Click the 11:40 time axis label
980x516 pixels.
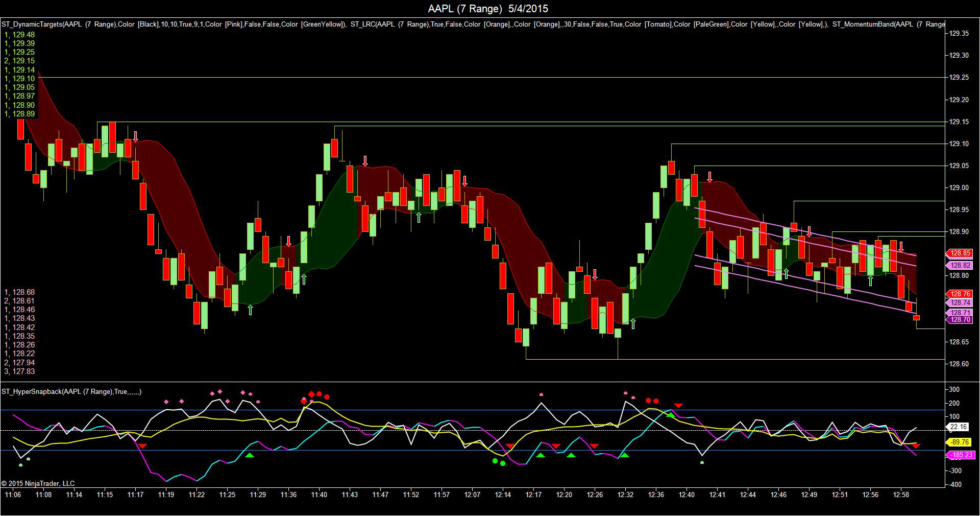tap(319, 495)
